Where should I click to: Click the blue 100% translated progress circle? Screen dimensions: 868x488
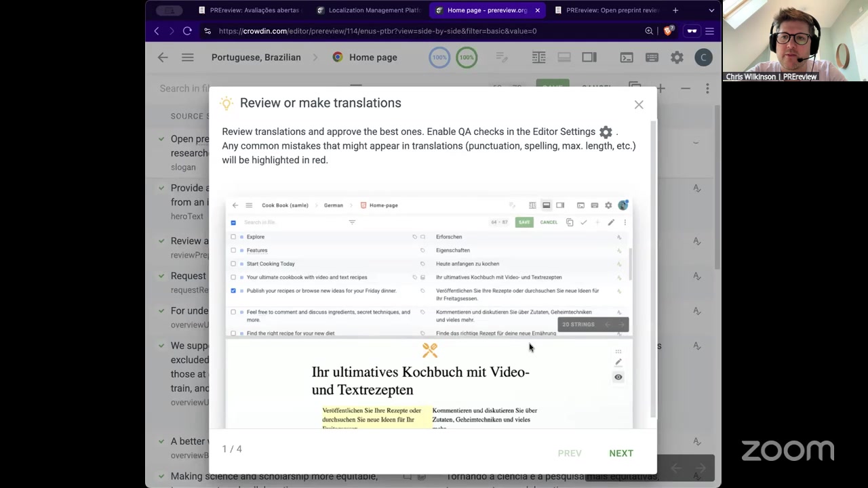(439, 58)
